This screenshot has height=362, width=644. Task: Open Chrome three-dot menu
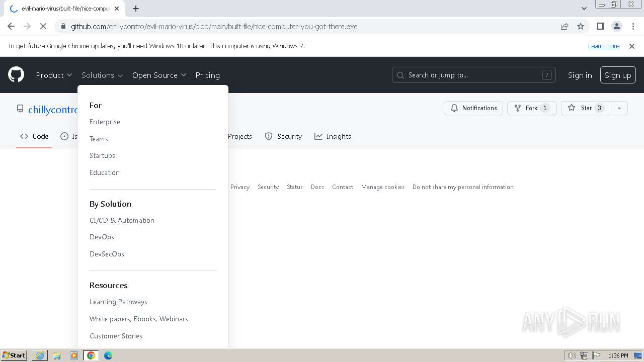(x=632, y=26)
